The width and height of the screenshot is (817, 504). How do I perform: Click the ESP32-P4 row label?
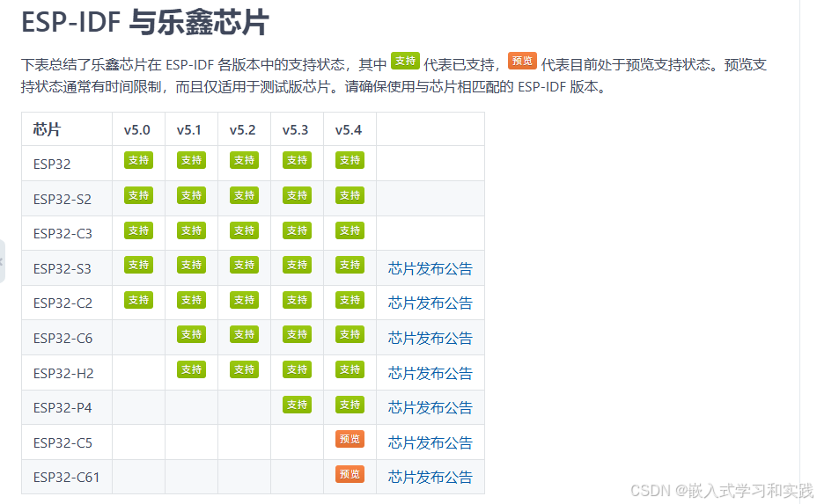[x=63, y=408]
